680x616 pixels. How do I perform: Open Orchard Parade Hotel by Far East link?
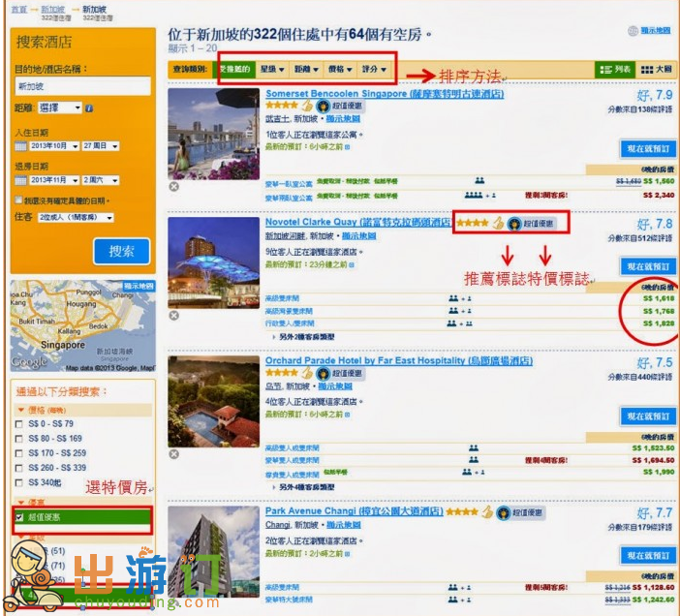click(399, 360)
